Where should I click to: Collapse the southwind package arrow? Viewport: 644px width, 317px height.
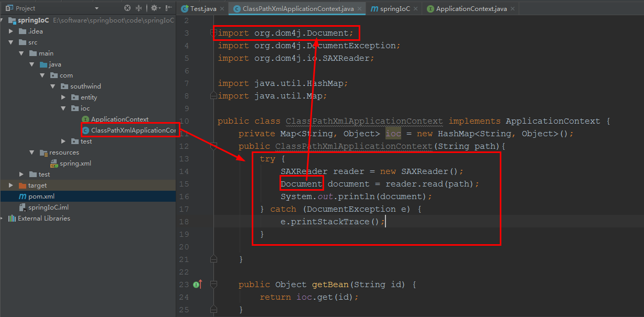pyautogui.click(x=53, y=86)
